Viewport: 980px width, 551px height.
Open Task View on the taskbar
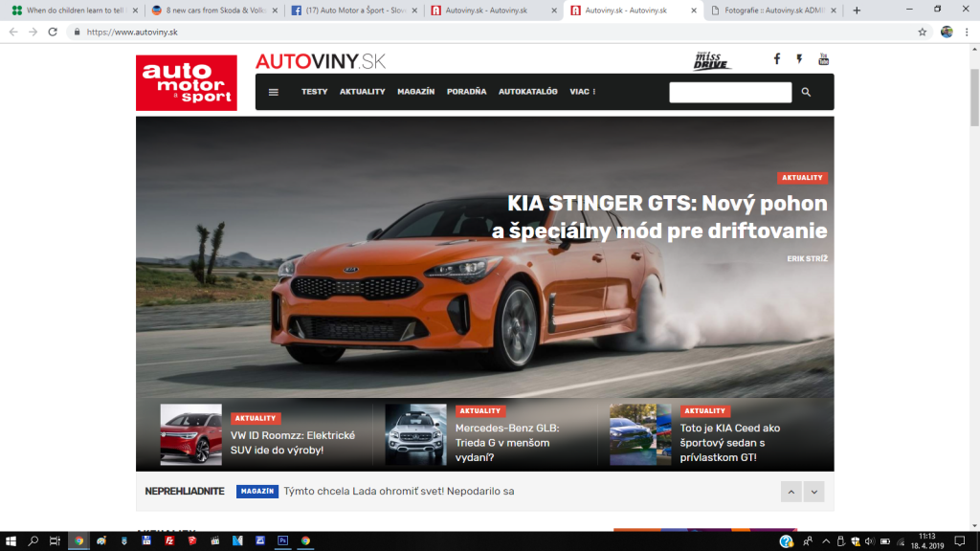[55, 541]
